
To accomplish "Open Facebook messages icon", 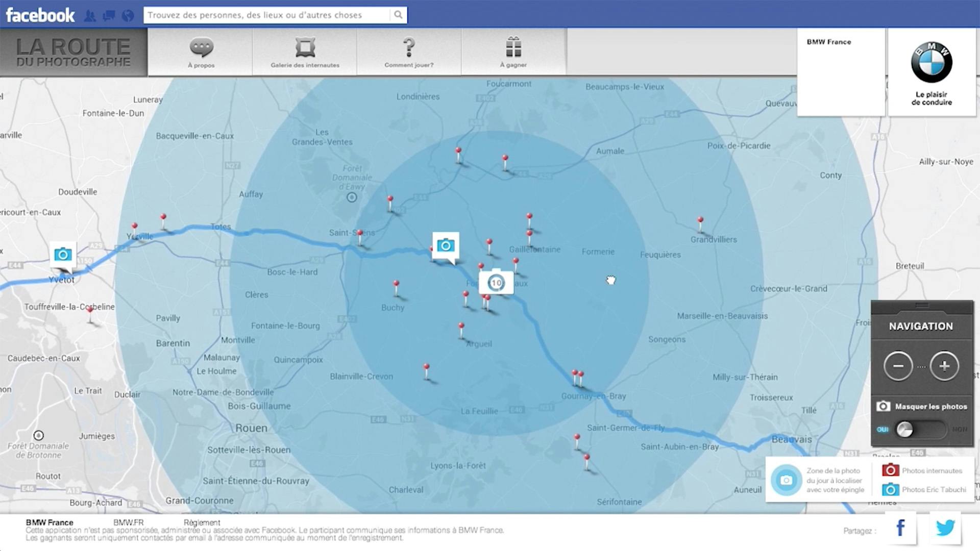I will (109, 16).
